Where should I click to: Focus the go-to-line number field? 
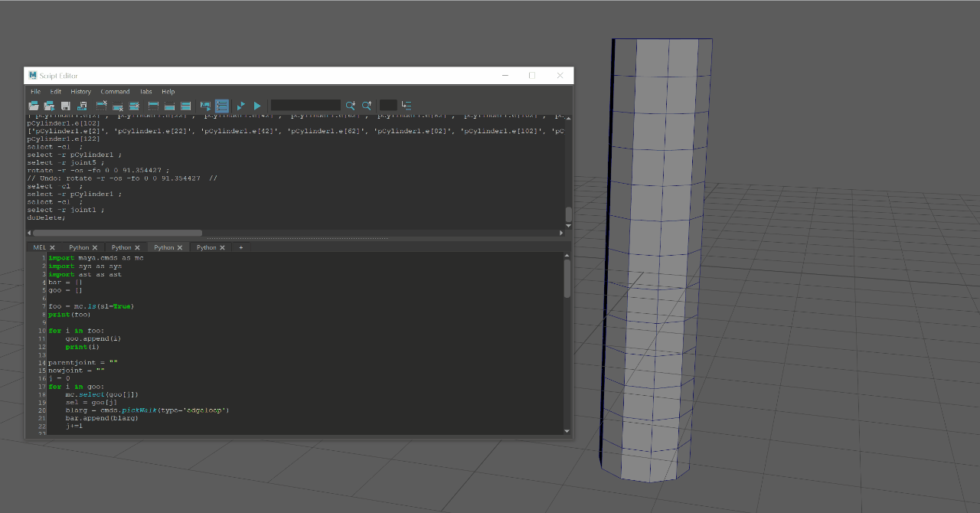pyautogui.click(x=388, y=106)
